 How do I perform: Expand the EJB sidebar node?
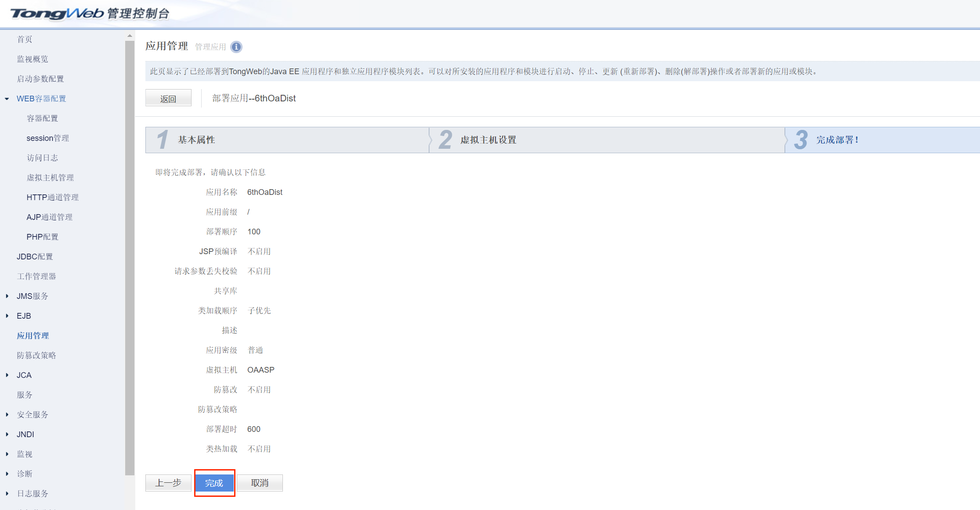(x=7, y=316)
